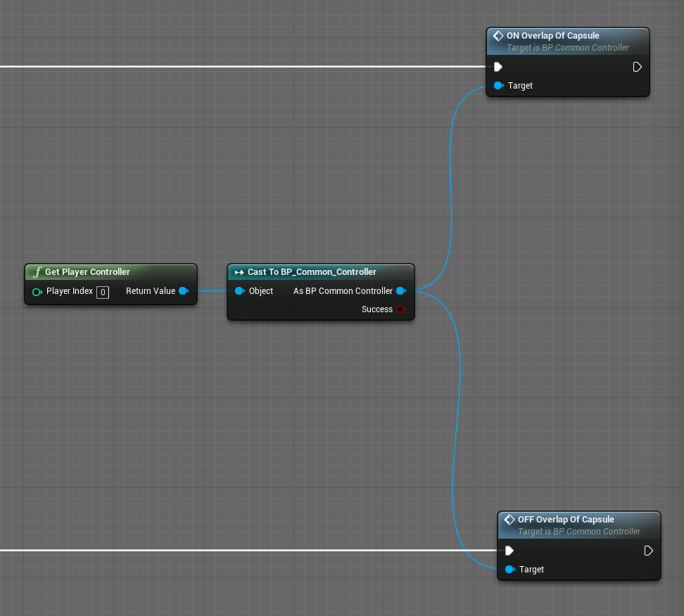This screenshot has width=684, height=616.
Task: Select the ON Overlap Of Capsule node title
Action: pyautogui.click(x=552, y=36)
